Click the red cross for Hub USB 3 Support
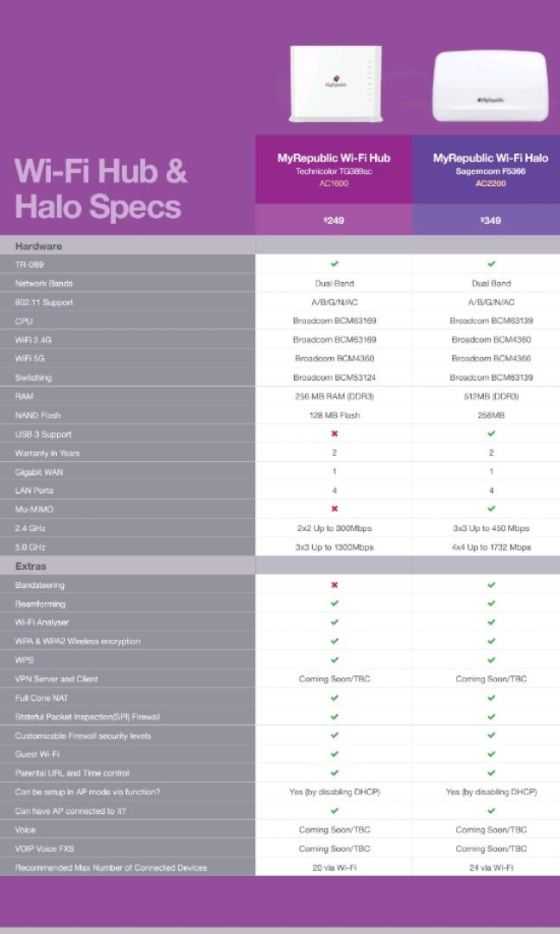Image resolution: width=560 pixels, height=934 pixels. [334, 434]
